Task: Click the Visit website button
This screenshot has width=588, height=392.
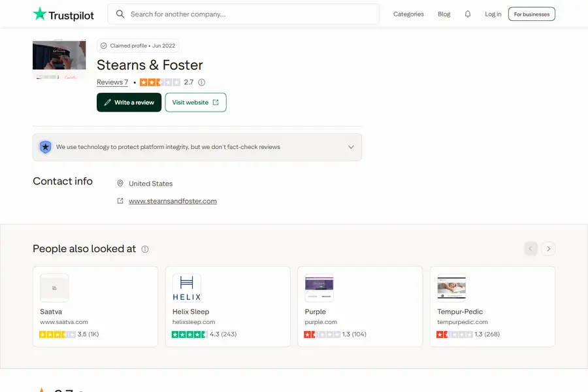Action: (196, 103)
